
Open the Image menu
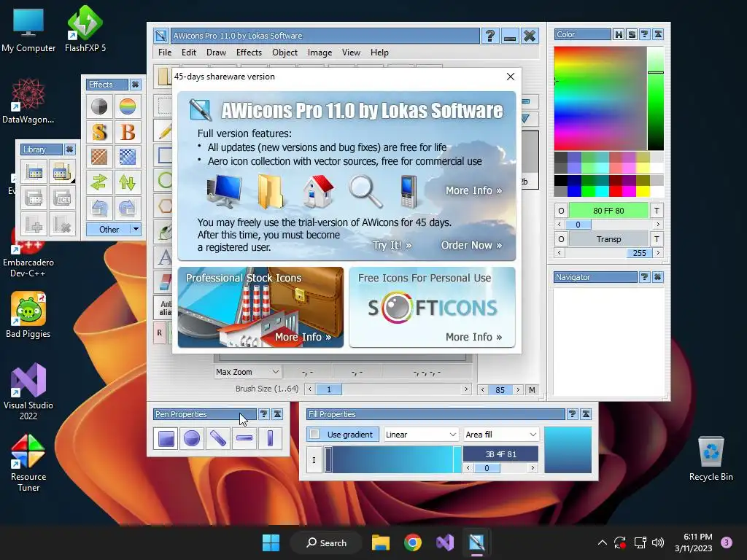click(320, 52)
